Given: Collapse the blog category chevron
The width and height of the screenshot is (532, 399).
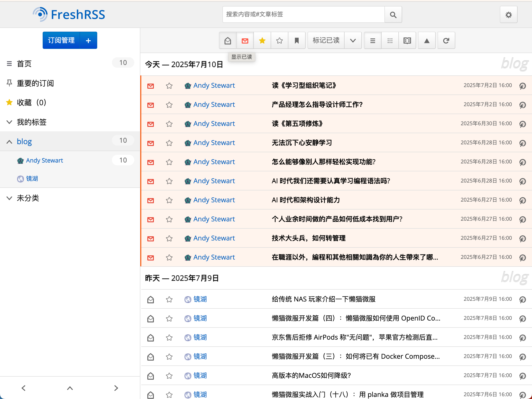Looking at the screenshot, I should point(9,142).
